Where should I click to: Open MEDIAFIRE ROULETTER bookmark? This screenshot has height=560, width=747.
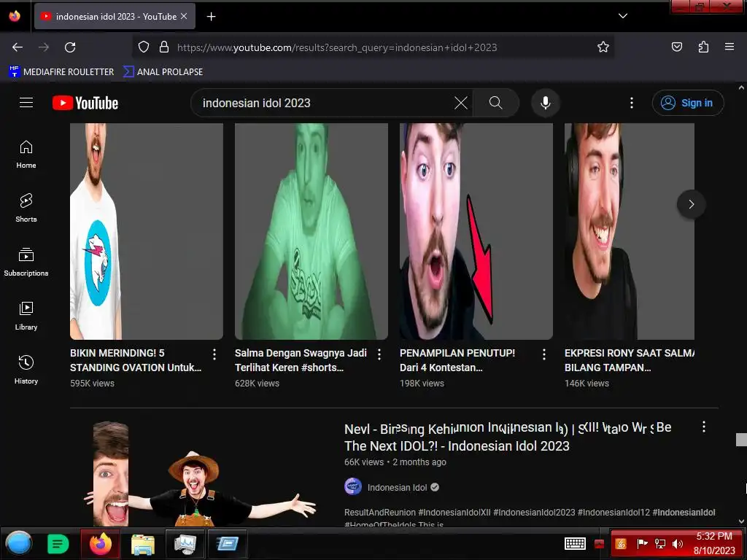tap(61, 72)
